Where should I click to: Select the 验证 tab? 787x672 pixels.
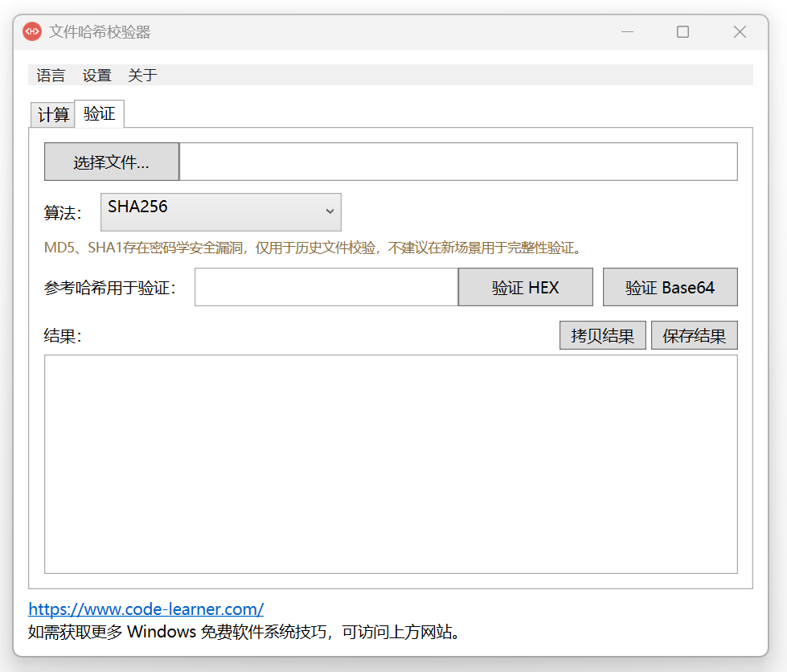pos(100,114)
